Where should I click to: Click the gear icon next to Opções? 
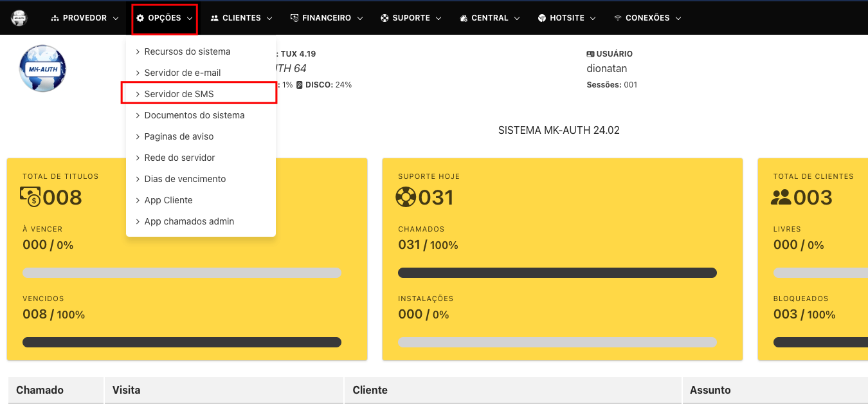[x=140, y=18]
